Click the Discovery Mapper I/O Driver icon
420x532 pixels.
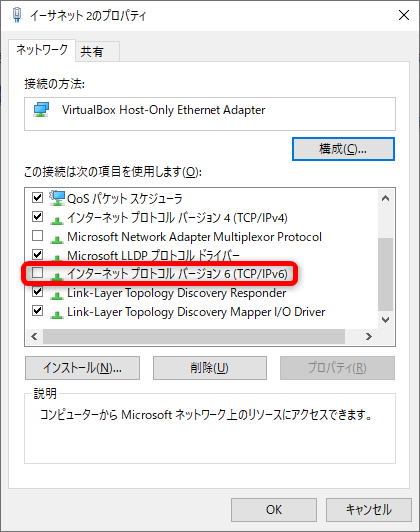tap(57, 314)
